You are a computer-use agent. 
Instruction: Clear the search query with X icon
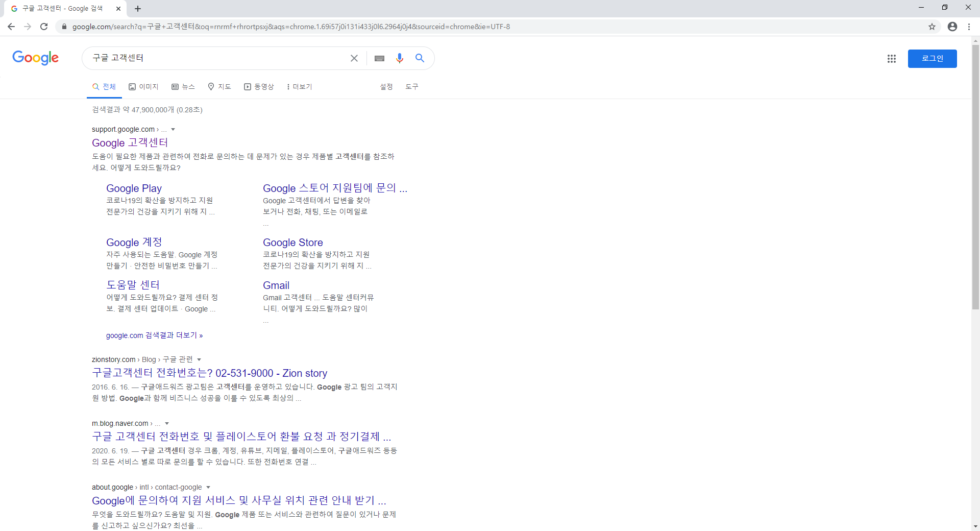click(354, 58)
